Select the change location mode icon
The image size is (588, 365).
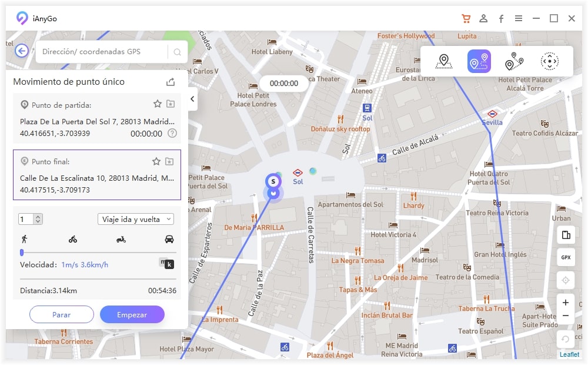click(x=443, y=61)
